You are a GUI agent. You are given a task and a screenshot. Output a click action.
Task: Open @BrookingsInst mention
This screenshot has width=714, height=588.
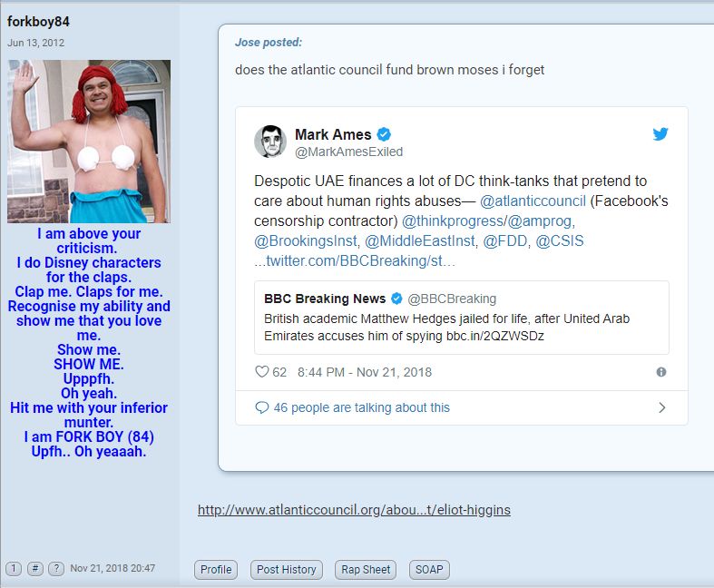pyautogui.click(x=306, y=241)
